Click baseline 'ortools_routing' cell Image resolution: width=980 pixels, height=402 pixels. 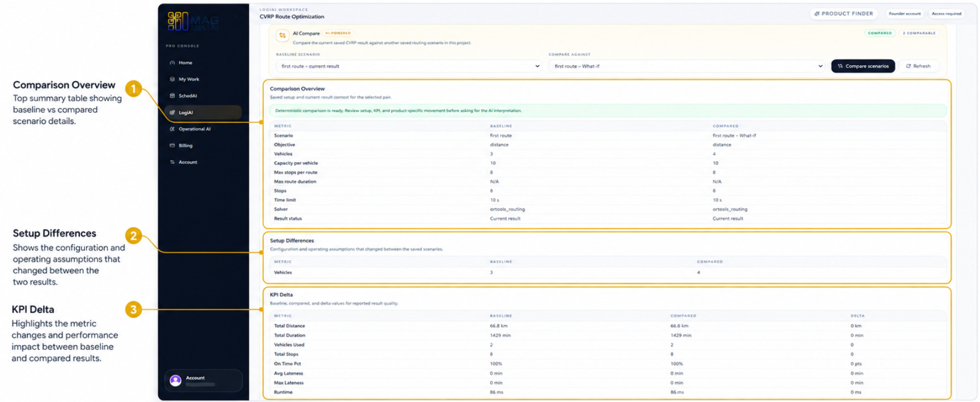click(507, 209)
